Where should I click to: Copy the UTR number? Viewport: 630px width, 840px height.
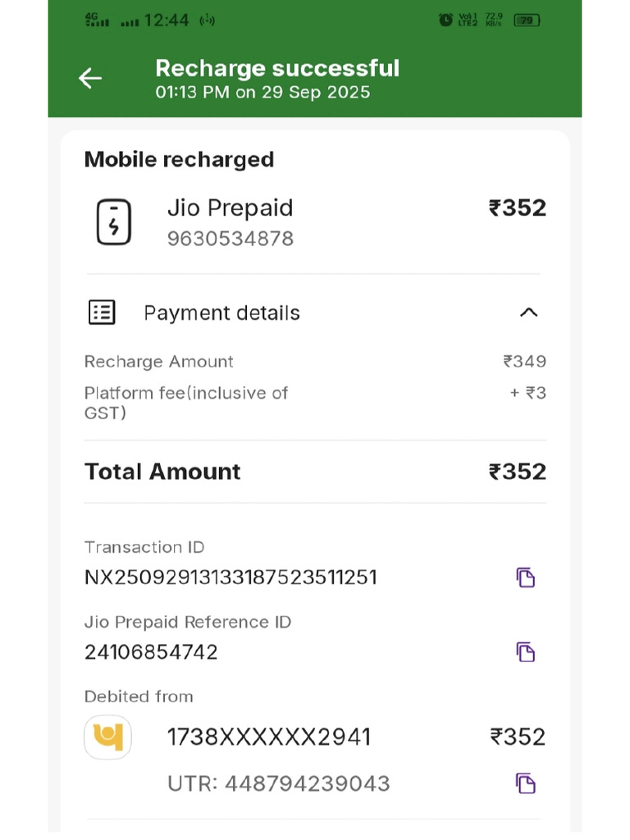tap(526, 783)
